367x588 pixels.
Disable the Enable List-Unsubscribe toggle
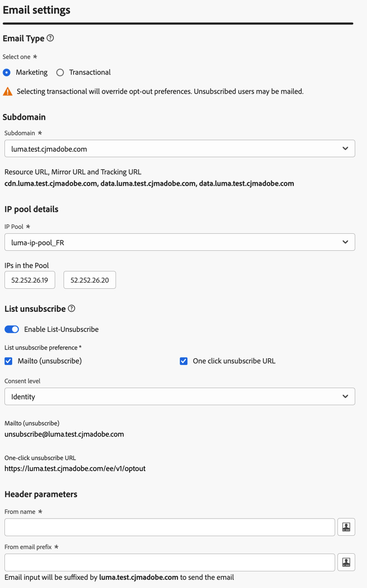point(11,329)
